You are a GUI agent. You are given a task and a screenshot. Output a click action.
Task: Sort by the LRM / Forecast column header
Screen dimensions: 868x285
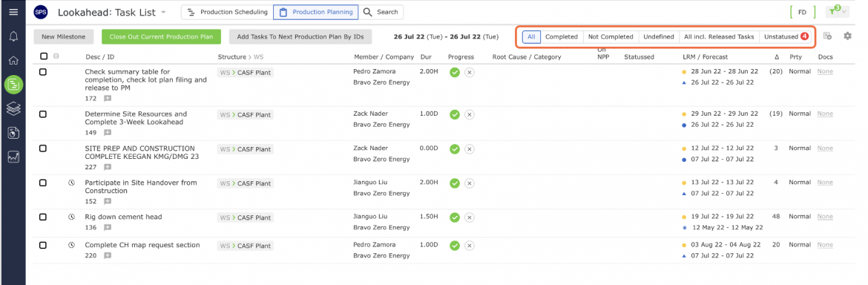pos(706,56)
